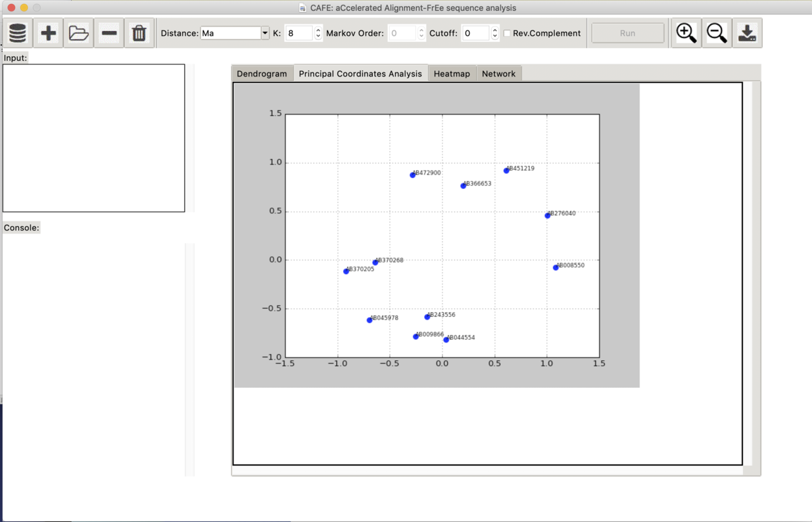Click the Markov Order label
This screenshot has height=522, width=812.
click(355, 33)
